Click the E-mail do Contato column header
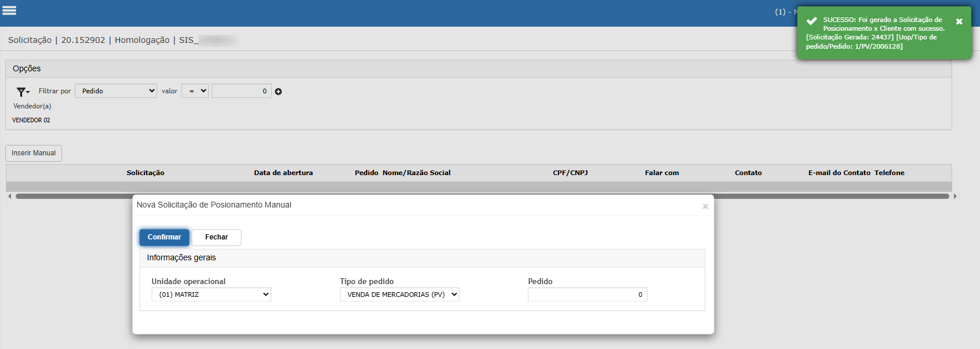Screen dimensions: 980x349 pos(839,173)
